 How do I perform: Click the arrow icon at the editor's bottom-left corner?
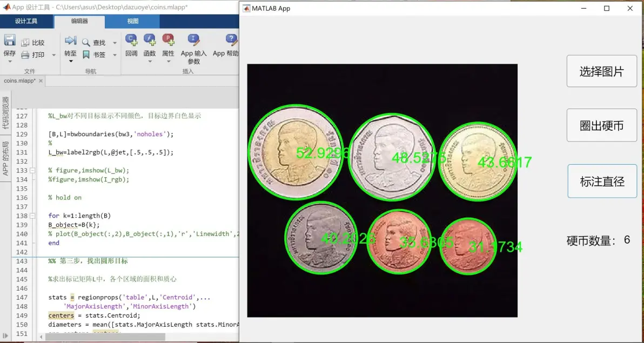(x=5, y=336)
